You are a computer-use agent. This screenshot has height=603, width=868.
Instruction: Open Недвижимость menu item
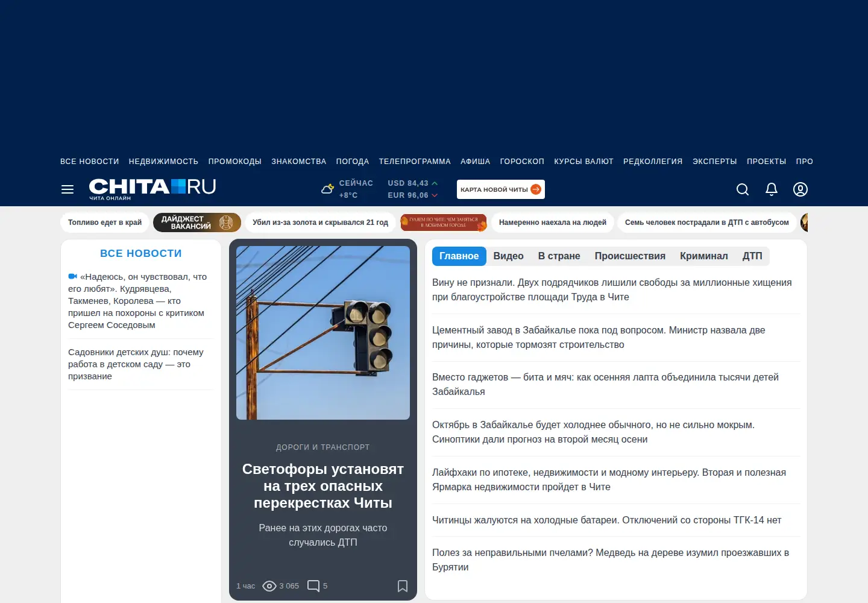pos(163,162)
